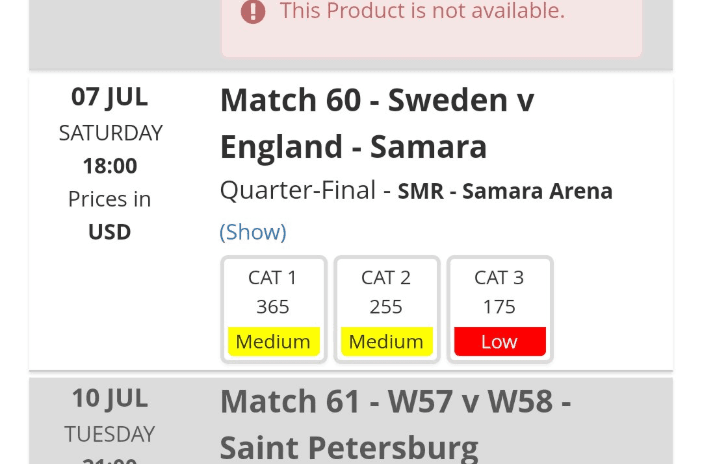Screen dimensions: 702x464
Task: Open Match 61 W57 v W58 title
Action: point(395,424)
